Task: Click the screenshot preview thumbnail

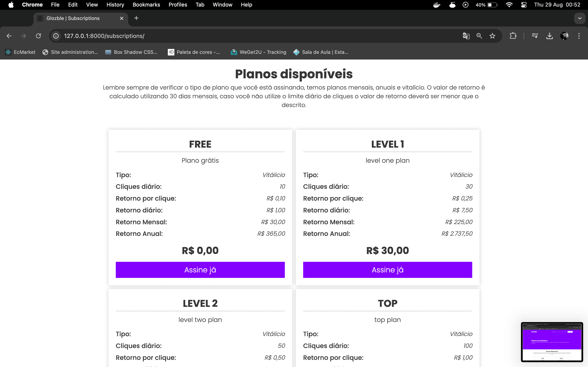Action: coord(552,342)
